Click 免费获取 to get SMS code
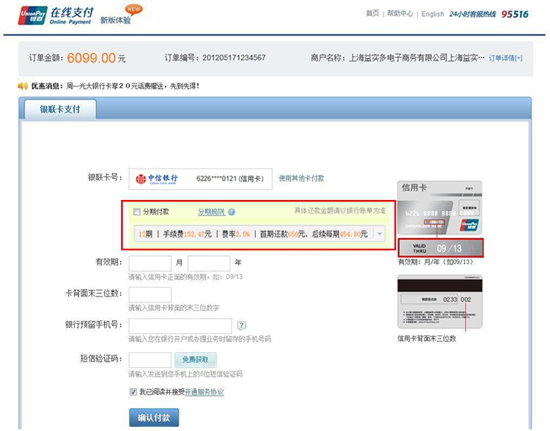550x431 pixels. click(195, 359)
